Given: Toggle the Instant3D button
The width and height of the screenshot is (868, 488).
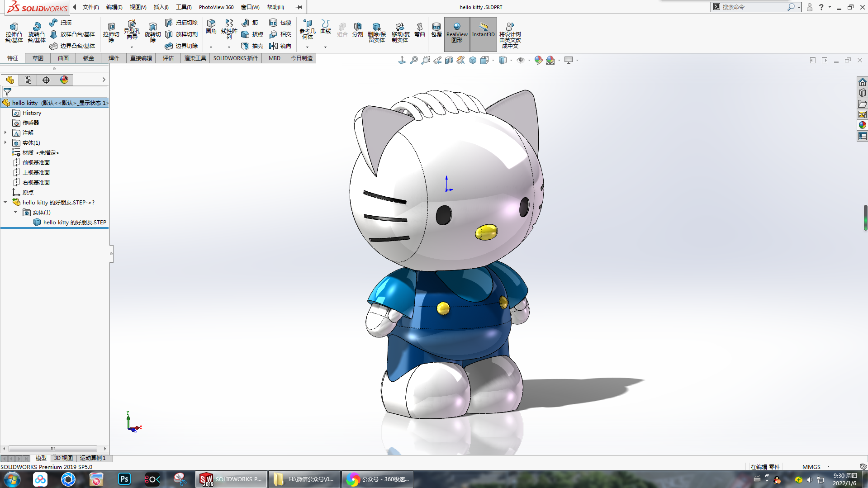Looking at the screenshot, I should tap(483, 34).
